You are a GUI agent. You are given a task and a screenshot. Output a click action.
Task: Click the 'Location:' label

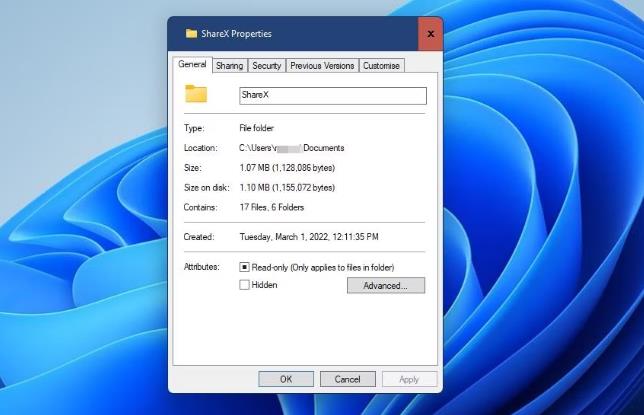200,148
